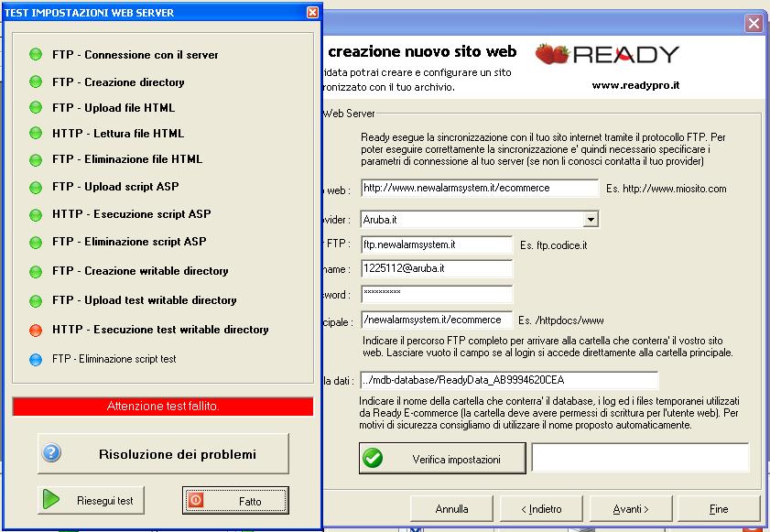Click green status icon for FTP Creazione directory

[x=36, y=81]
